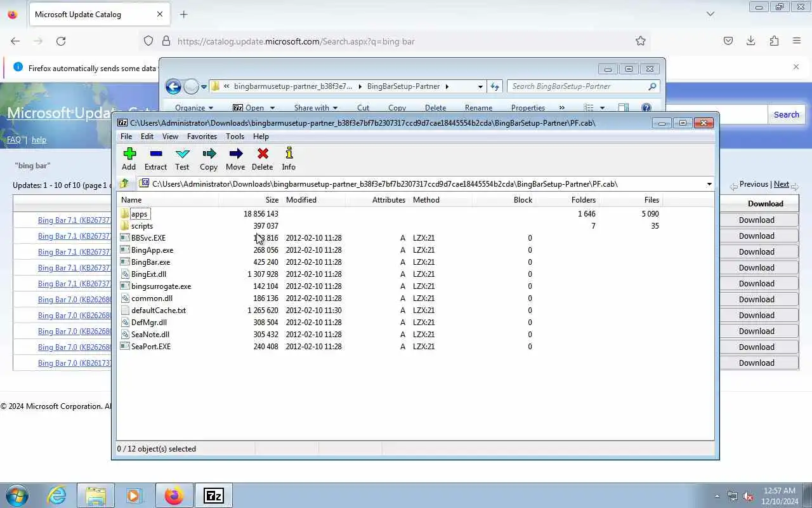Image resolution: width=812 pixels, height=508 pixels.
Task: Open the Explorer address history dropdown
Action: 480,86
